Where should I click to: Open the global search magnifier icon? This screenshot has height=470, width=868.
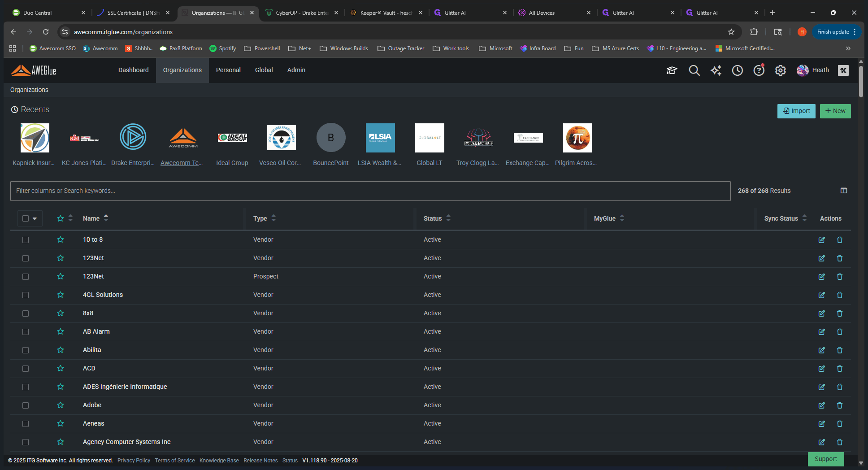pos(694,70)
